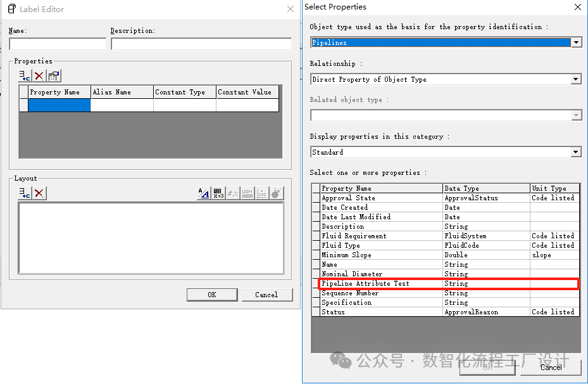
Task: Select the highlighted Property Name cell
Action: pos(59,105)
